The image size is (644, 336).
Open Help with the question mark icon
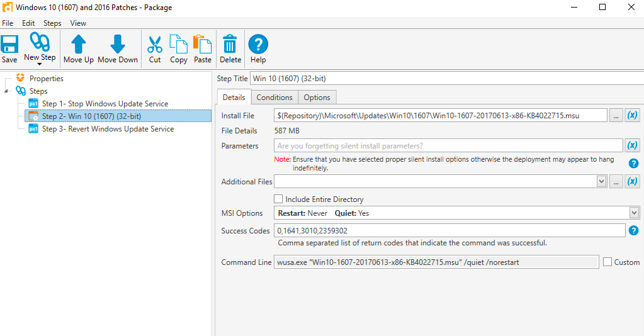coord(258,44)
